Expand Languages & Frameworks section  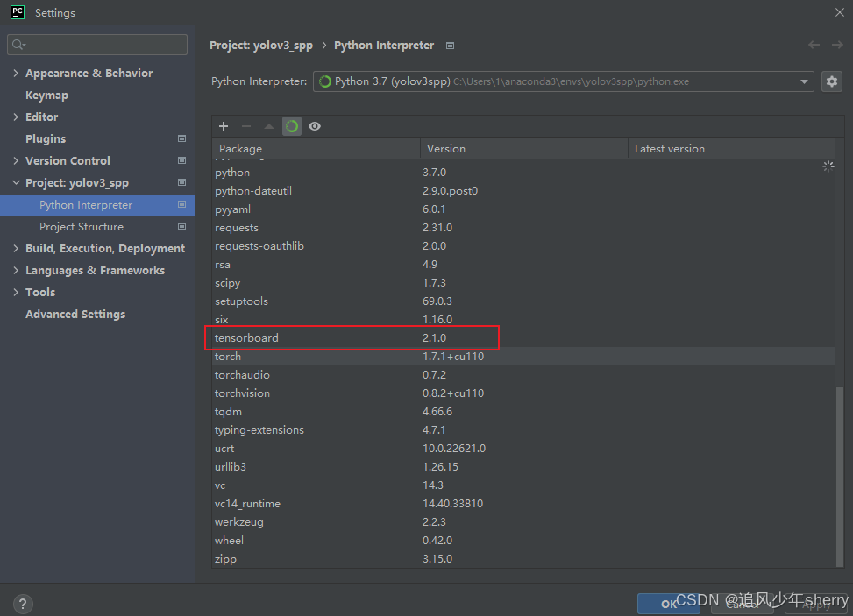click(16, 270)
